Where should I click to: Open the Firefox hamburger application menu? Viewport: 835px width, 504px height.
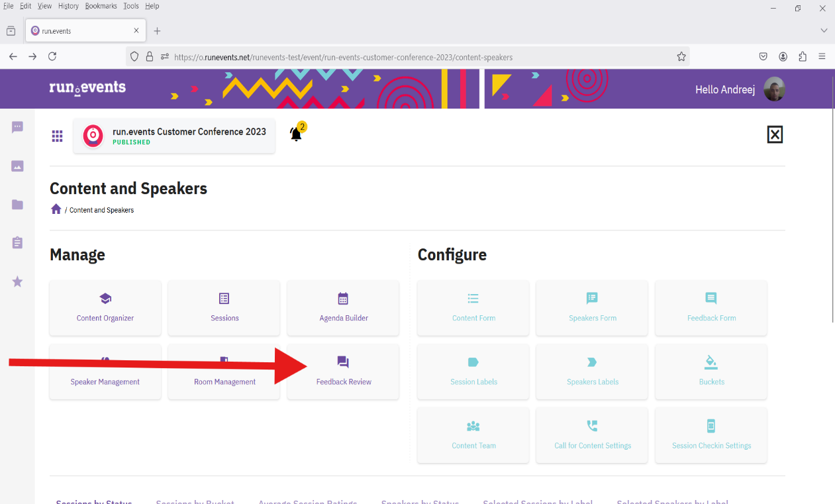coord(822,57)
